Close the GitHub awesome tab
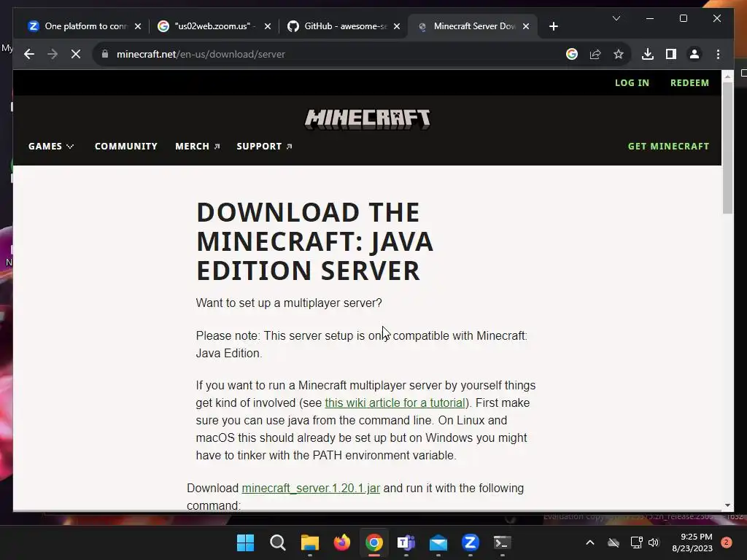747x560 pixels. point(396,26)
